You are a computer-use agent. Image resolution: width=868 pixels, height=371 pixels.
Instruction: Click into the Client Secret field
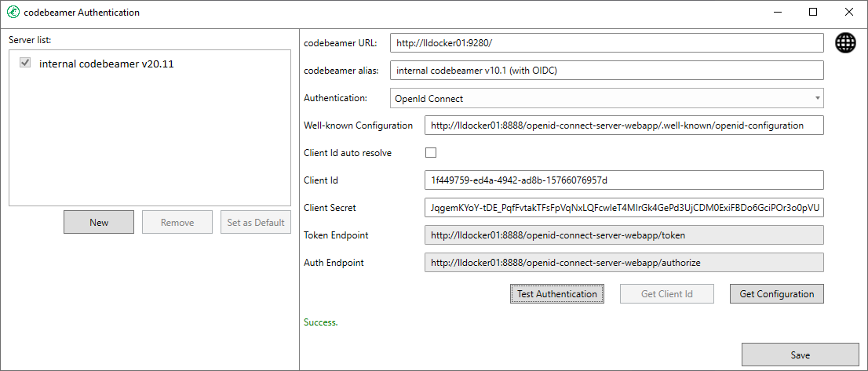625,208
